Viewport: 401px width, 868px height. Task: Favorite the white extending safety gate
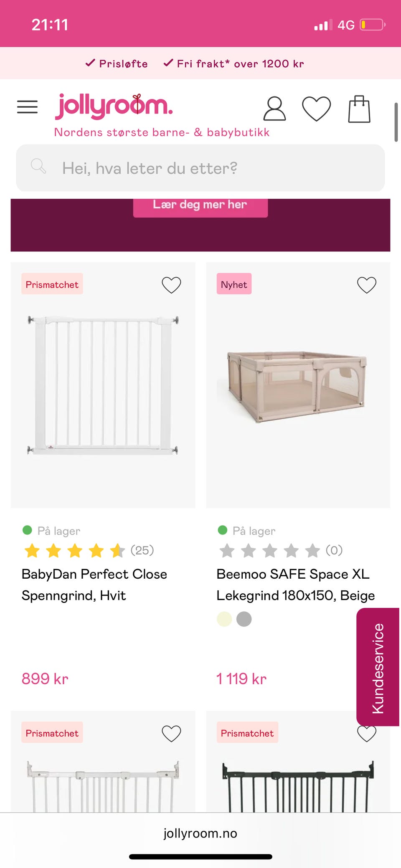[x=171, y=733]
